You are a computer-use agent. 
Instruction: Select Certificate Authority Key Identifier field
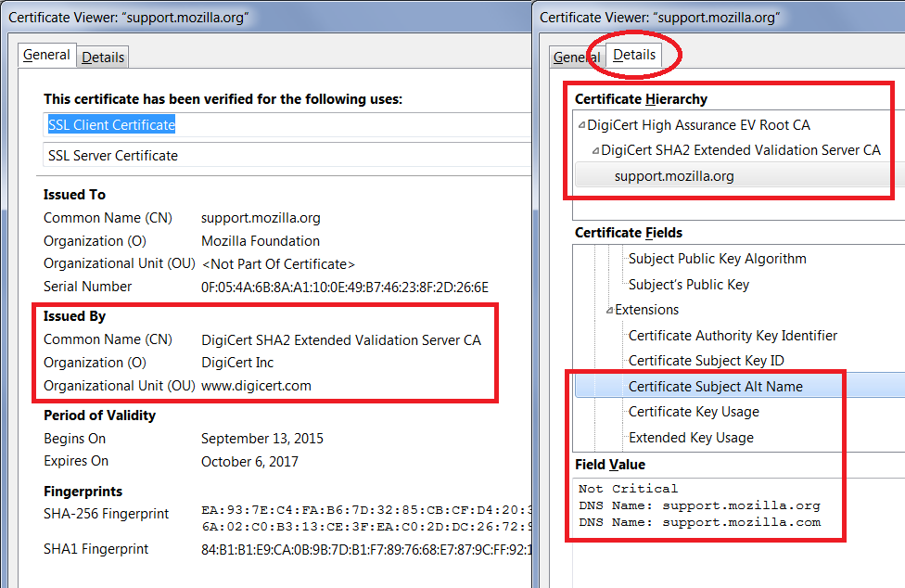pos(733,336)
